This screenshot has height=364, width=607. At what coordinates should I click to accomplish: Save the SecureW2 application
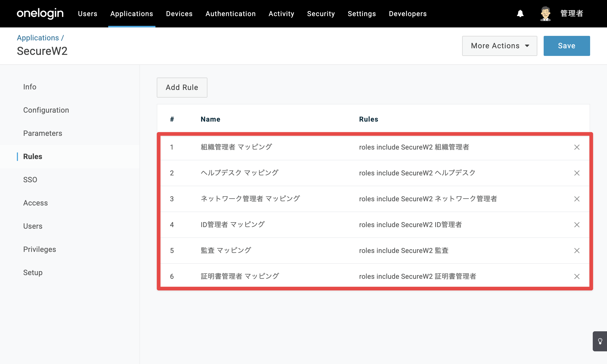point(567,46)
